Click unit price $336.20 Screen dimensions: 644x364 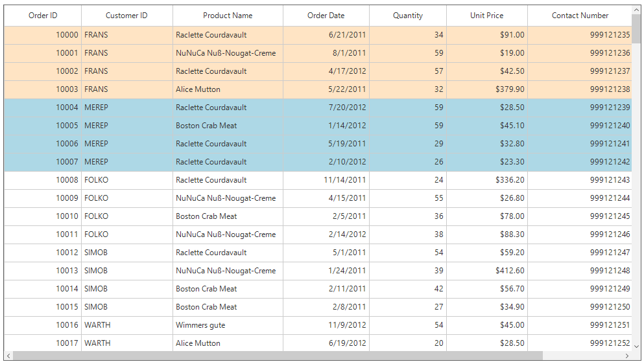tap(486, 180)
